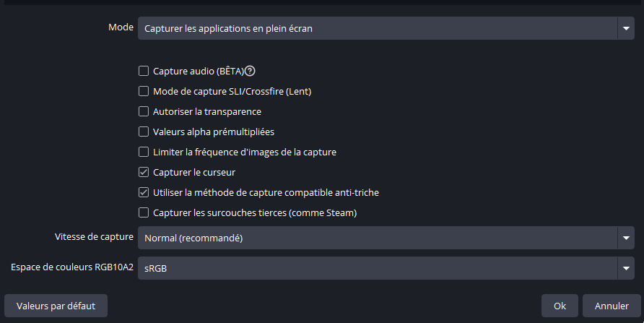Enable Capturer les surcouches tierces
644x323 pixels.
tap(144, 213)
